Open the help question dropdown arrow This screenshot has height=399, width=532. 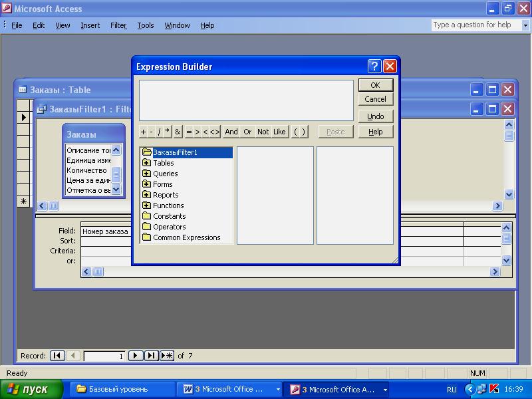[525, 25]
